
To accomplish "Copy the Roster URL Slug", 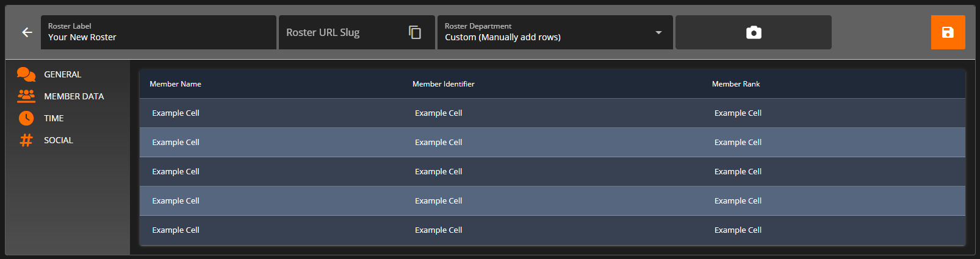I will click(415, 32).
